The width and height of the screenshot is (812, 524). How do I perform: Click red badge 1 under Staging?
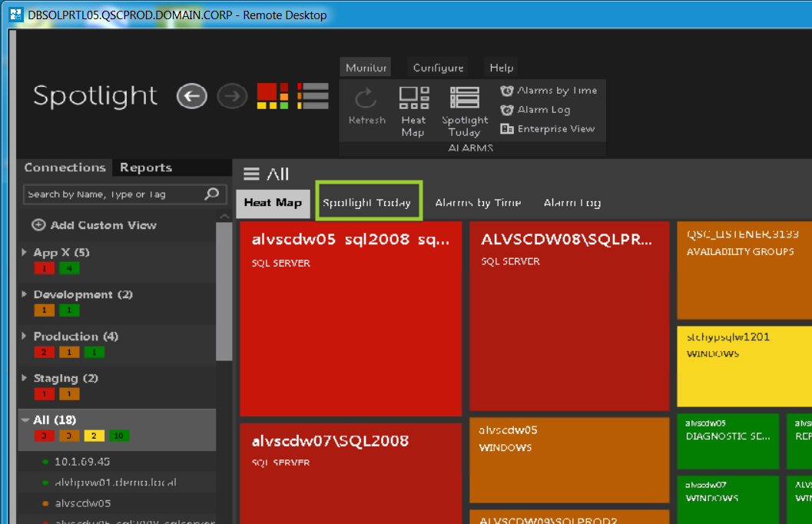point(44,394)
